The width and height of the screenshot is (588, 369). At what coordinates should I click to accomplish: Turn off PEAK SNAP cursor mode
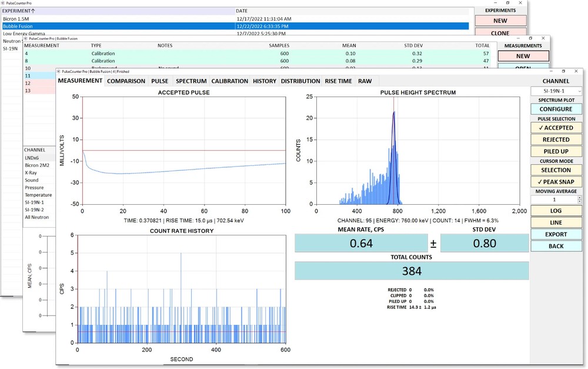[556, 181]
